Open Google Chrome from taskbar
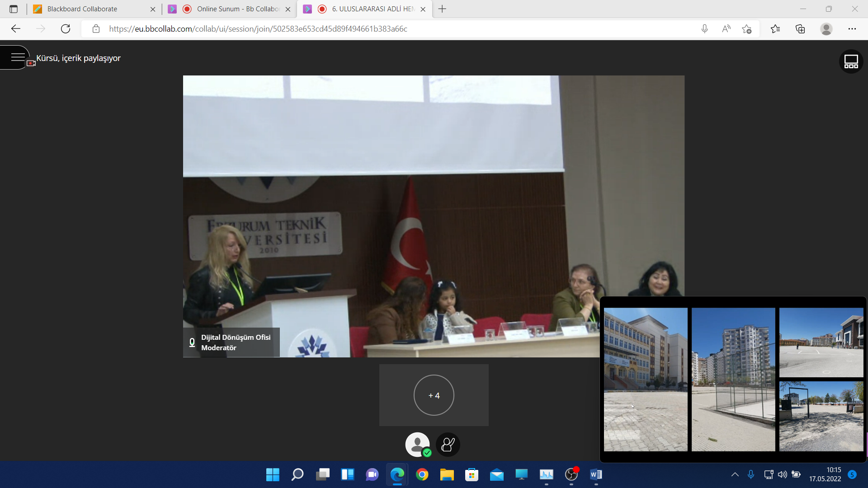Screen dimensions: 868x488 point(422,474)
